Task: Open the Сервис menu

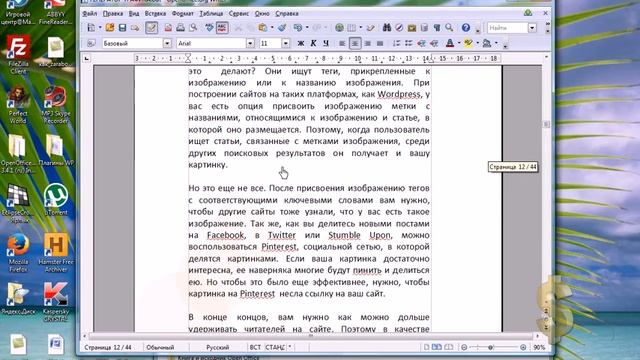Action: coord(239,13)
